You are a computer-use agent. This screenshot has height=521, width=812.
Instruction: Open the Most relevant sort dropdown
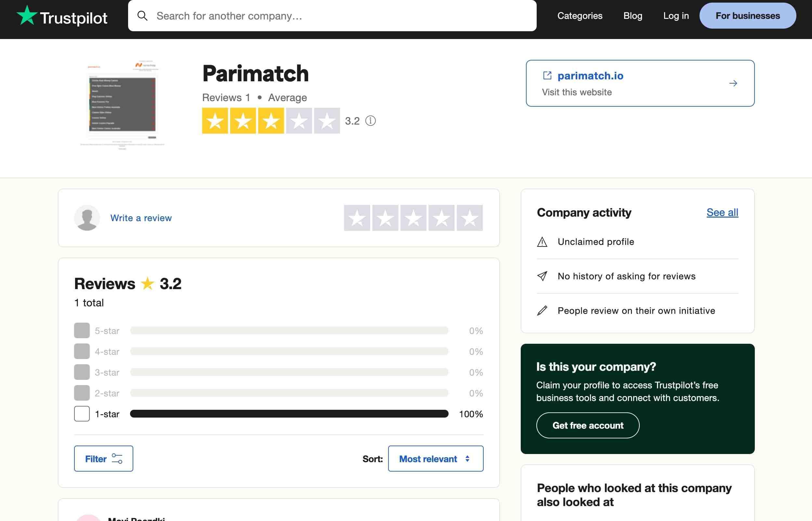pos(435,459)
